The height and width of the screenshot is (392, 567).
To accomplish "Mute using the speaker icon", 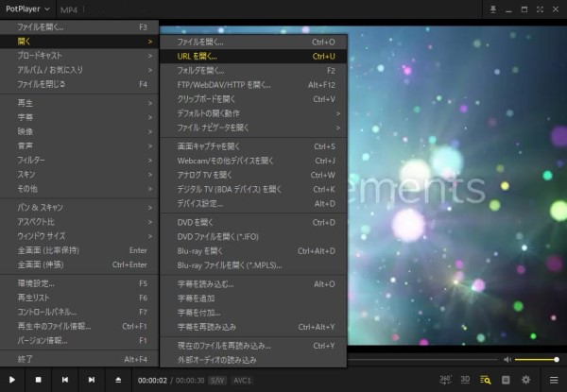I will click(x=507, y=360).
